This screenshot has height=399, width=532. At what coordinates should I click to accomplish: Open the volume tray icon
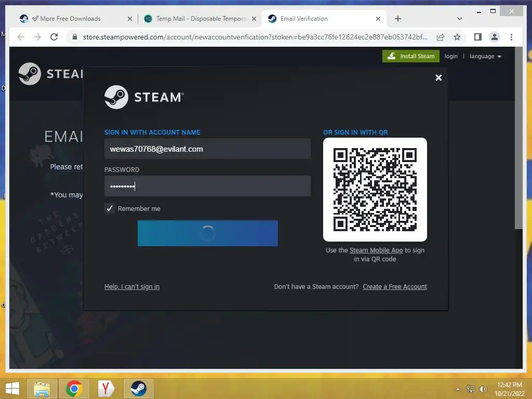tap(483, 389)
